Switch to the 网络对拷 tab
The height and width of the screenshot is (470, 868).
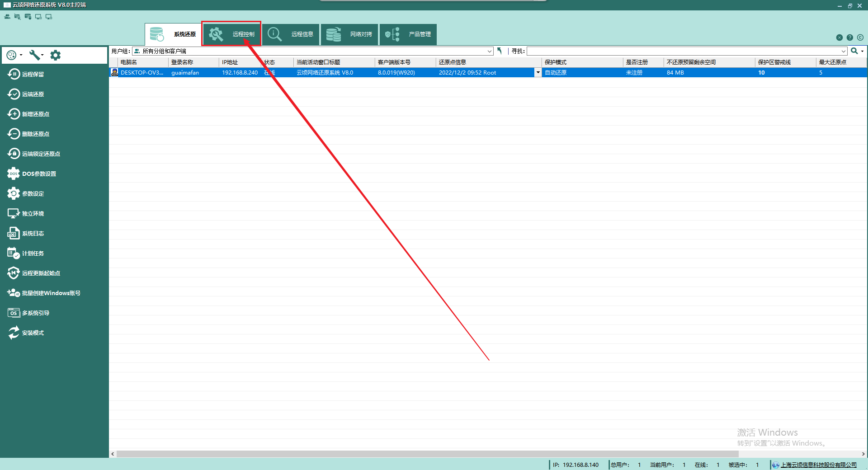pos(349,34)
